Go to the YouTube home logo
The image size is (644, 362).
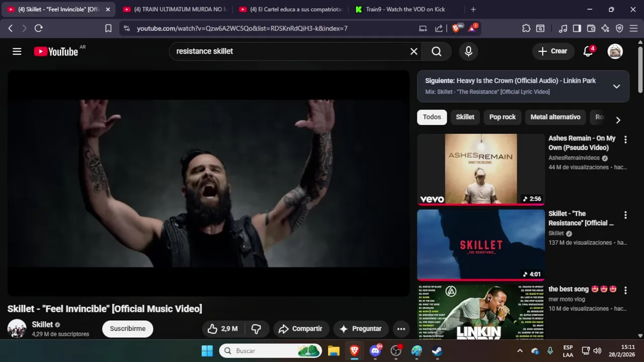56,51
